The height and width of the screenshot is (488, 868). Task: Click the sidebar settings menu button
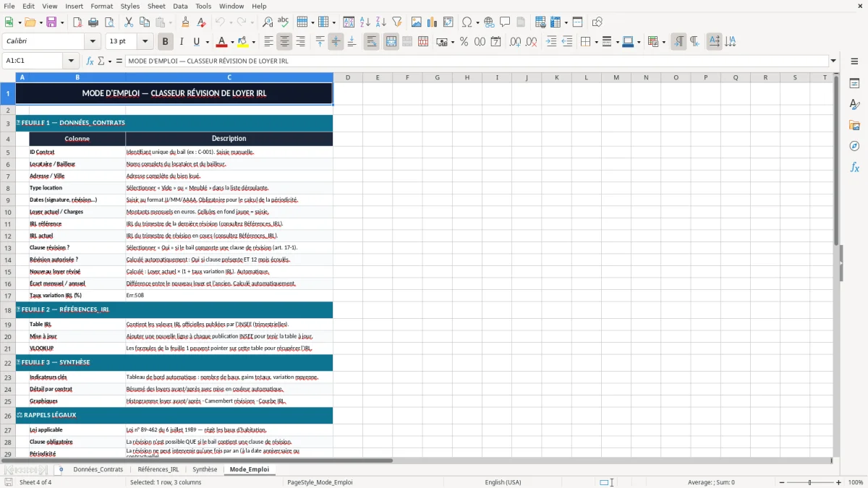[854, 63]
